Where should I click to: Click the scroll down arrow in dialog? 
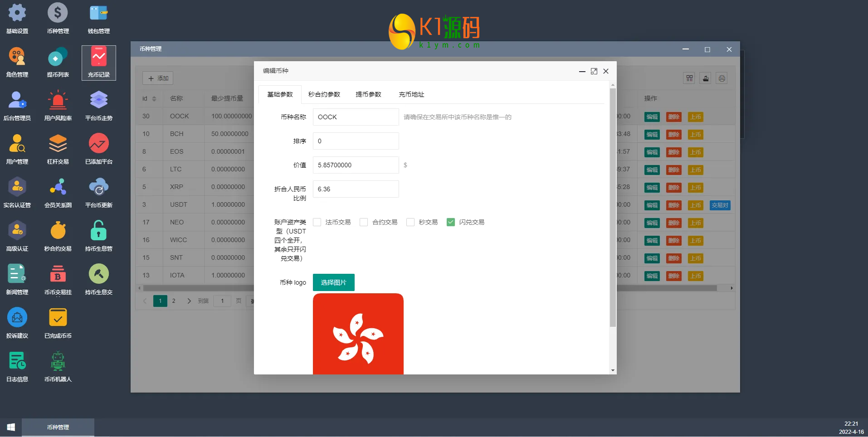(x=613, y=370)
